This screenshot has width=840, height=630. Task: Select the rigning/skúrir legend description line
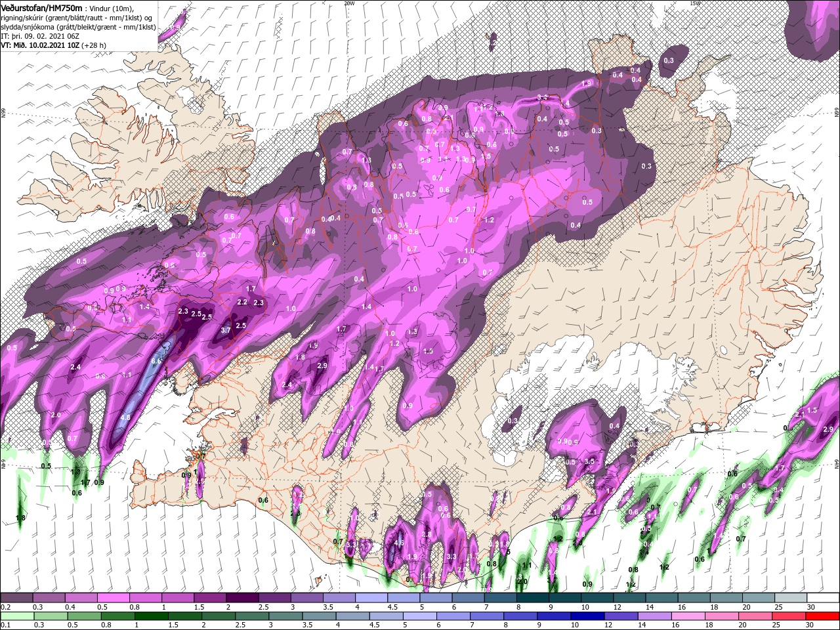pyautogui.click(x=76, y=17)
